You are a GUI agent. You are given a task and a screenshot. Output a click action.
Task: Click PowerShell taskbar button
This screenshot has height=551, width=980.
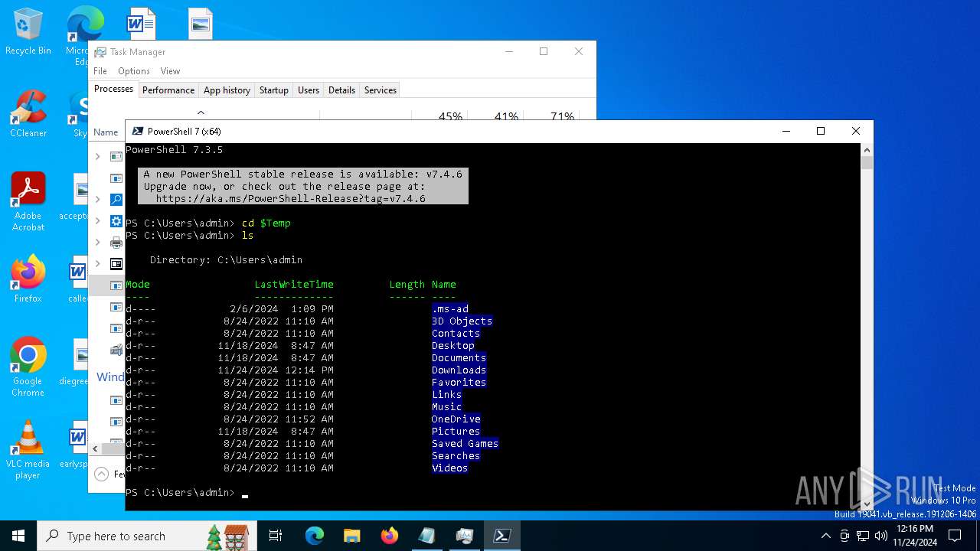(x=502, y=536)
